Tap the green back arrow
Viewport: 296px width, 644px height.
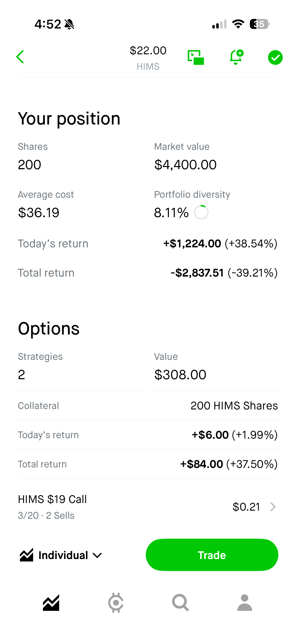20,57
